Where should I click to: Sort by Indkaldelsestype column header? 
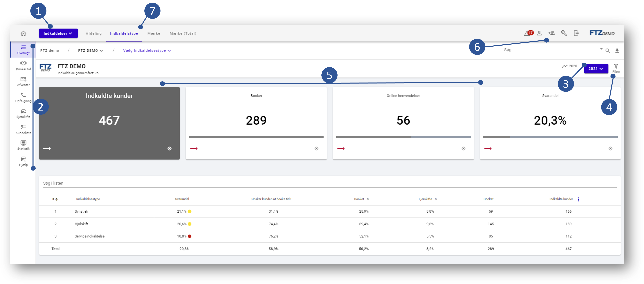88,199
